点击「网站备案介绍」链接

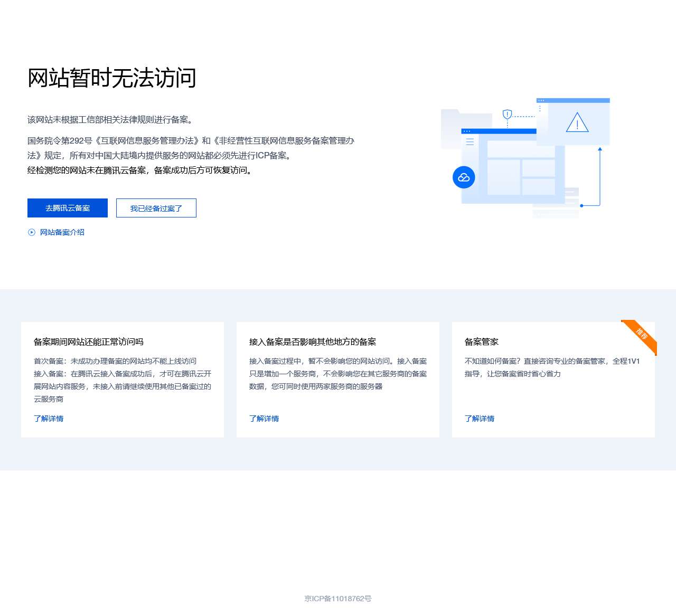click(x=62, y=232)
